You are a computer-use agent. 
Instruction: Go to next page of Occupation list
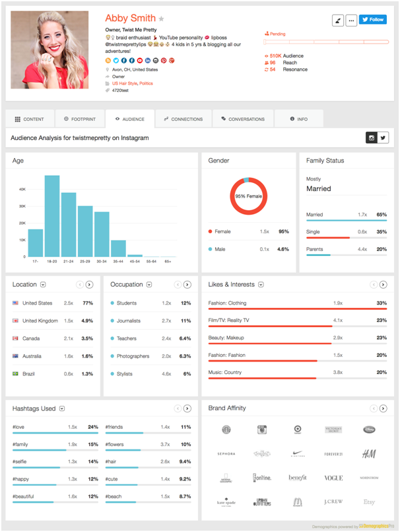[187, 285]
